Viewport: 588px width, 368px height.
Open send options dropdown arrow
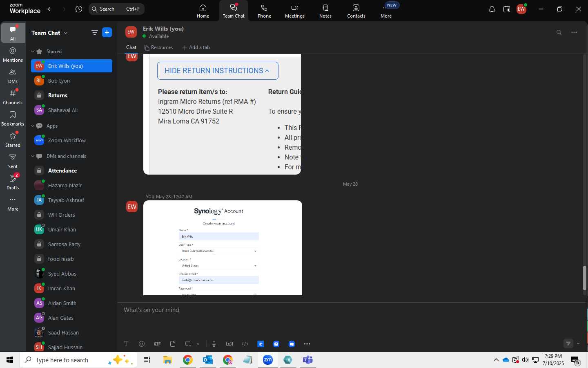578,343
